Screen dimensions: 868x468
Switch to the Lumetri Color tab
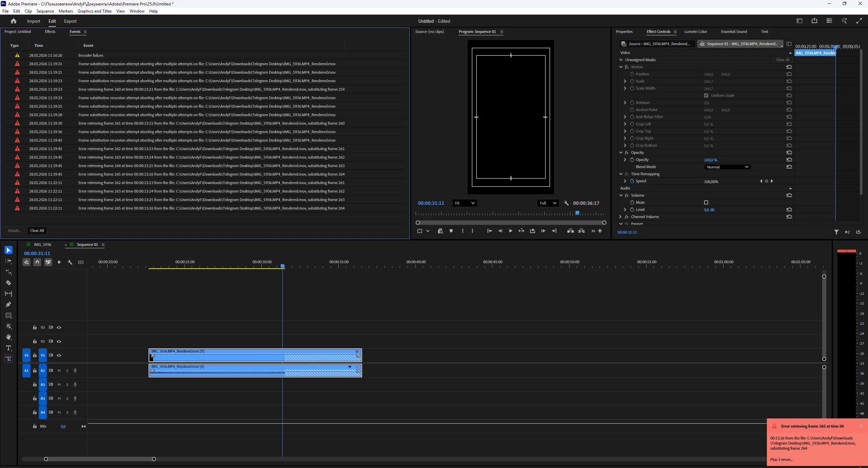[x=695, y=32]
